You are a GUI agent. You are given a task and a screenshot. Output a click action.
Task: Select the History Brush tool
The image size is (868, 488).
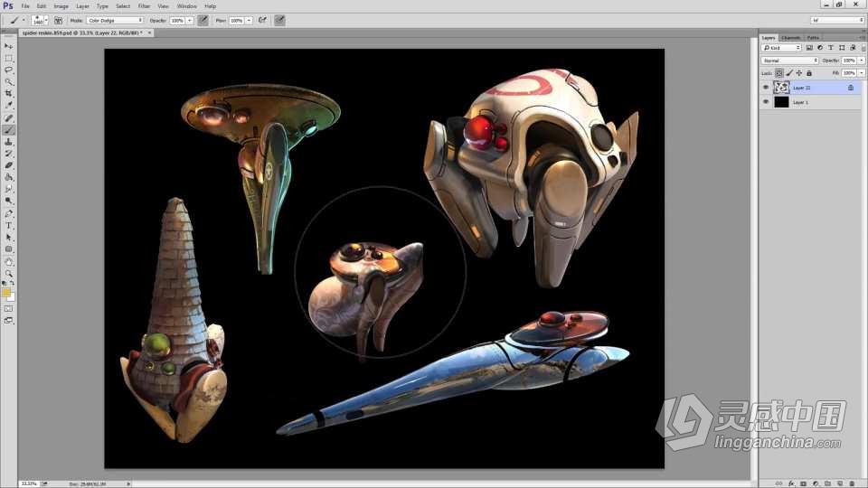[x=8, y=154]
